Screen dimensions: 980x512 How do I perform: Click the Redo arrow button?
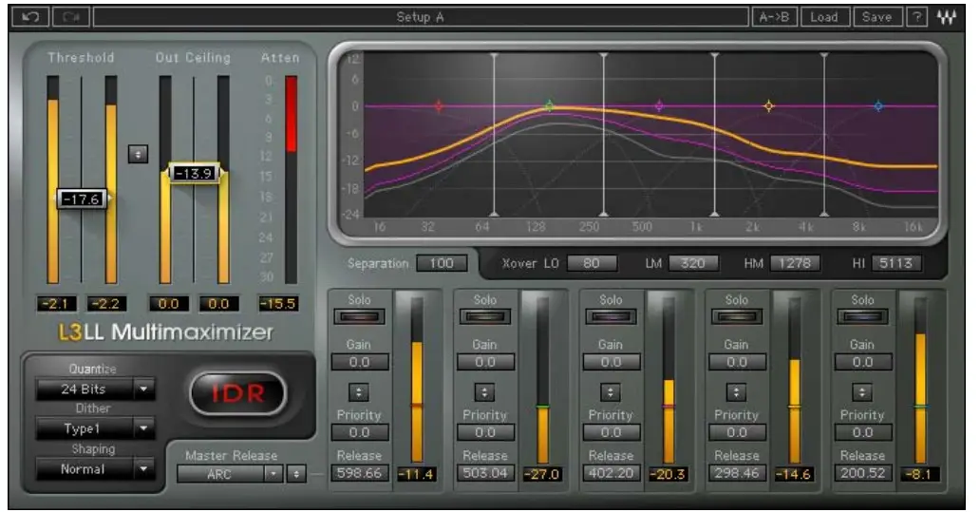click(70, 17)
